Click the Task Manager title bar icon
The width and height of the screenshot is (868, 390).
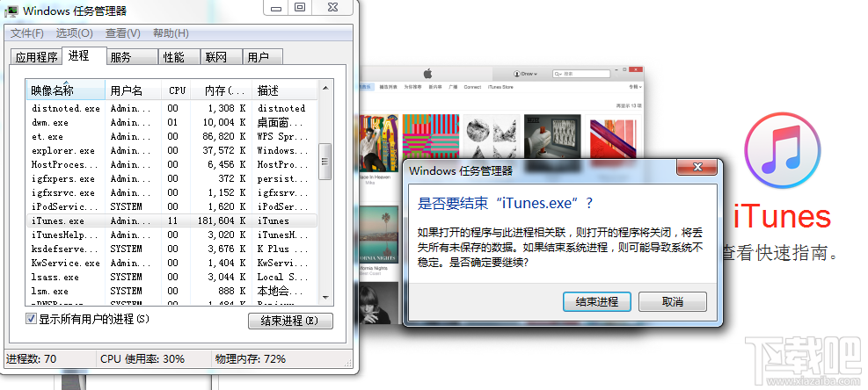point(11,10)
